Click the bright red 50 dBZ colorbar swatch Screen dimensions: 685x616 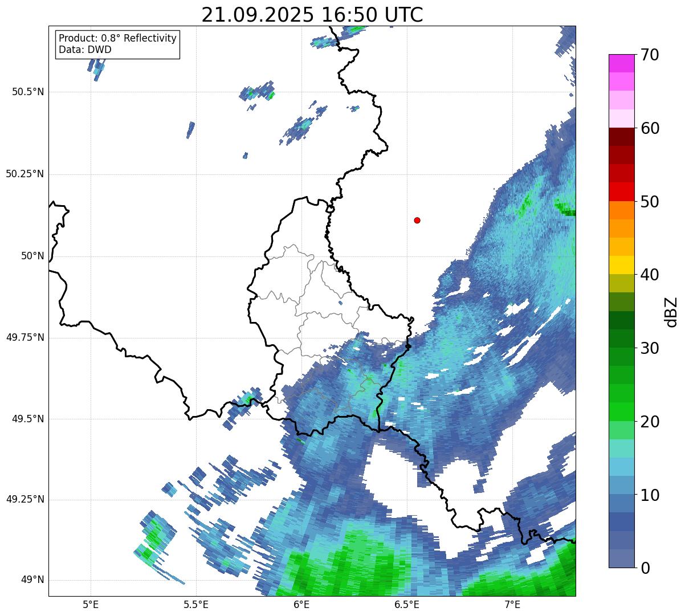[x=621, y=192]
